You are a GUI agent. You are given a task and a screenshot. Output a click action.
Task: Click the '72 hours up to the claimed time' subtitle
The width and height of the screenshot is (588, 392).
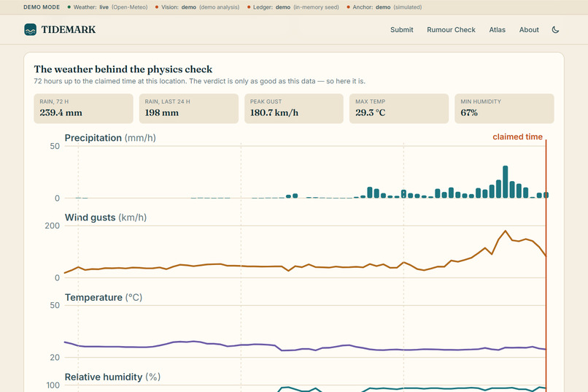(199, 81)
